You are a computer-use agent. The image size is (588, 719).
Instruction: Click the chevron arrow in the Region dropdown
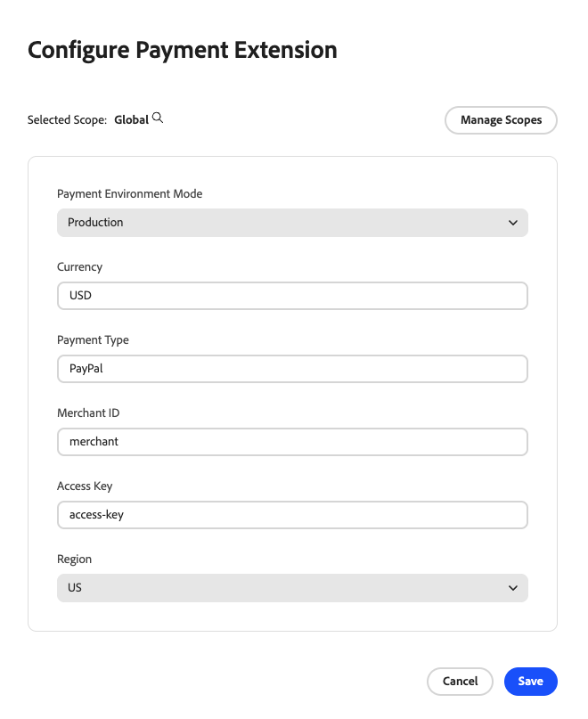513,588
